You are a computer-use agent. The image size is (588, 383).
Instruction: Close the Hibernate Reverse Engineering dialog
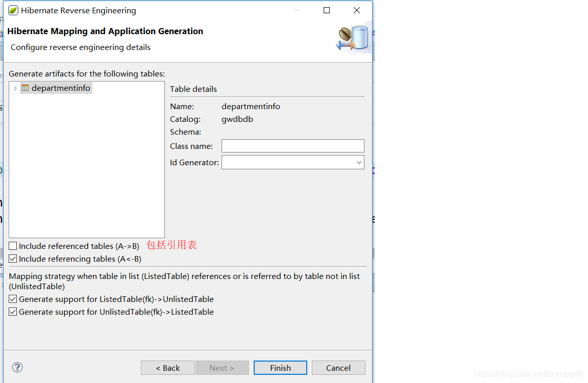pyautogui.click(x=357, y=11)
